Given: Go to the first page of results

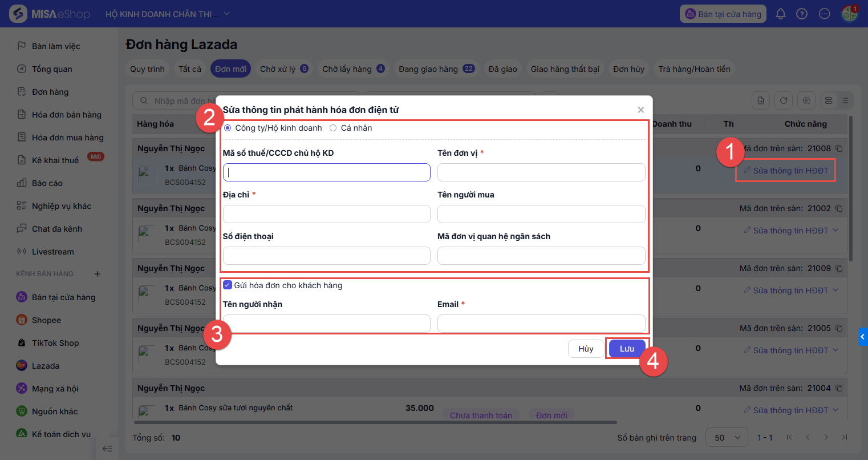Looking at the screenshot, I should (x=789, y=437).
